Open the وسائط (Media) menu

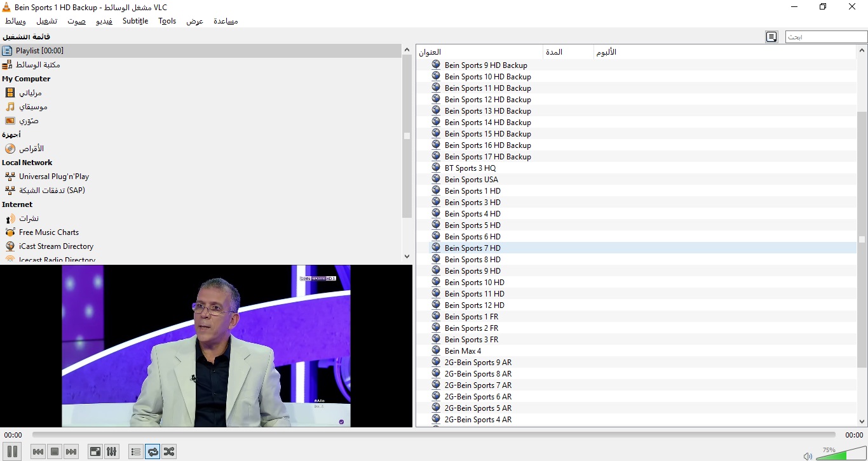coord(15,21)
